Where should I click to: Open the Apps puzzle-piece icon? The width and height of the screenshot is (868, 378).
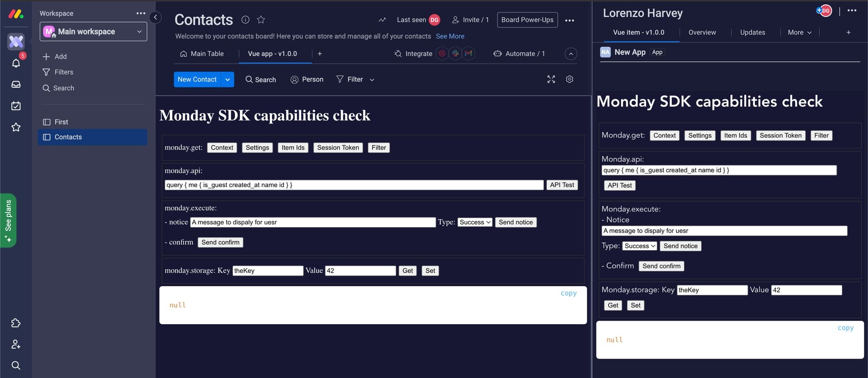click(x=16, y=323)
